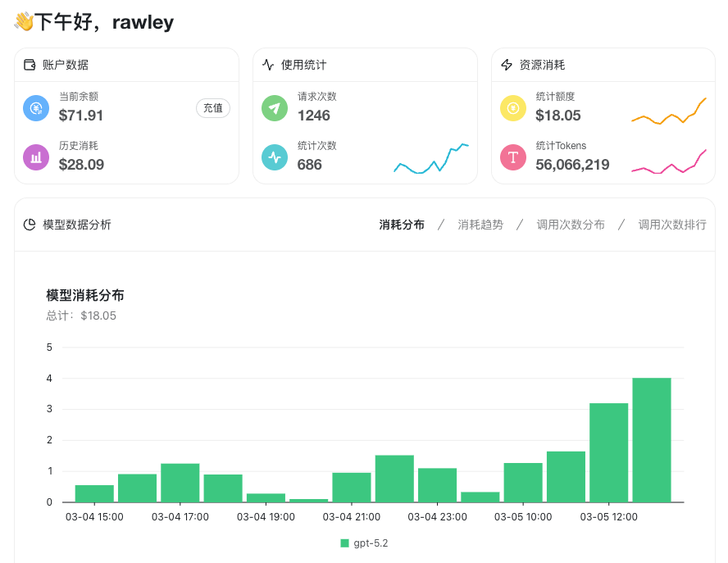Show the 调用次数排行 tab
The height and width of the screenshot is (563, 728).
pos(672,225)
